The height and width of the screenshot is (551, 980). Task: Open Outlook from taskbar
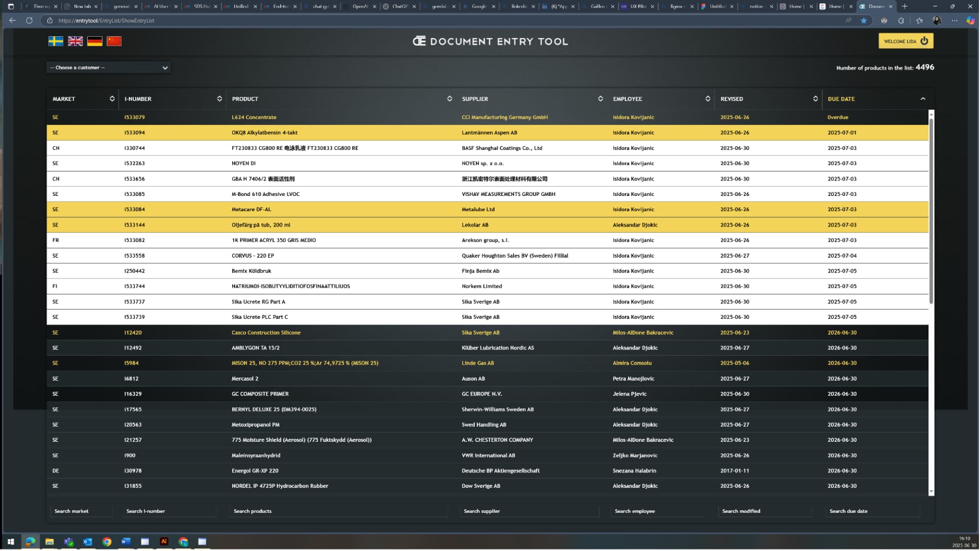(88, 541)
